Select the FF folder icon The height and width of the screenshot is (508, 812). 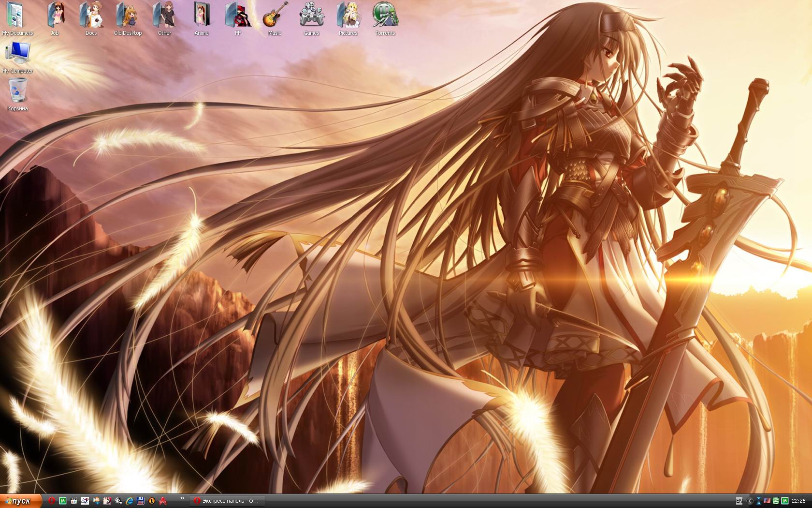[238, 18]
